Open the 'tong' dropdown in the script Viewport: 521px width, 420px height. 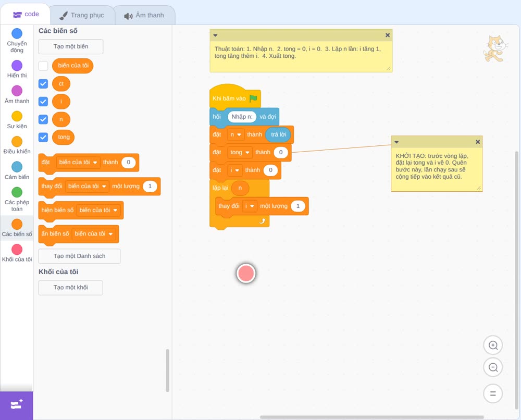pos(240,152)
